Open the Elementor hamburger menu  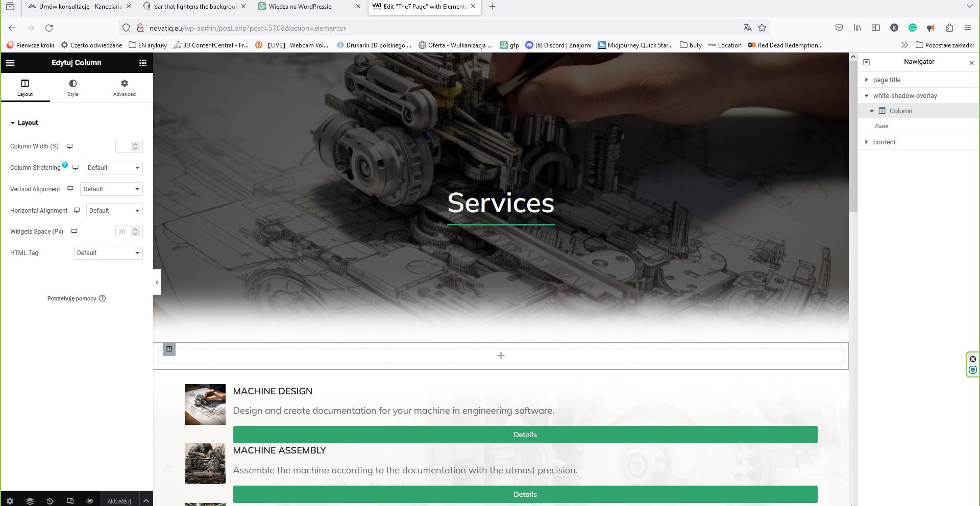tap(10, 63)
